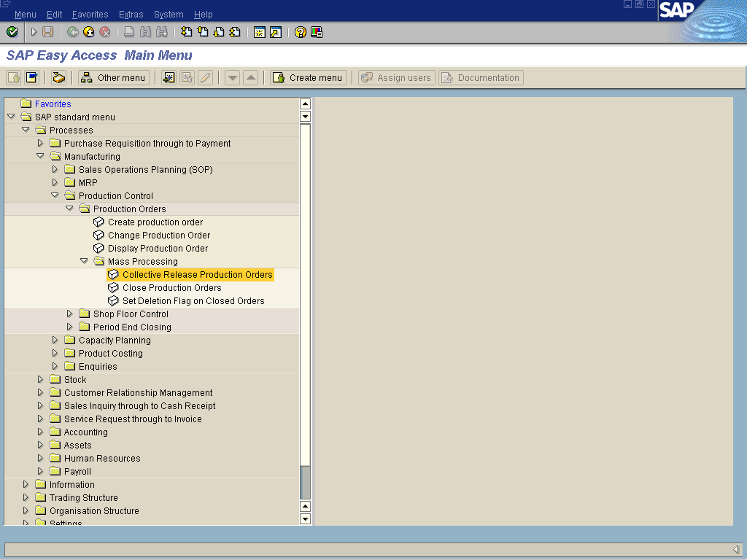Click the tree scrollbar thumb

305,482
